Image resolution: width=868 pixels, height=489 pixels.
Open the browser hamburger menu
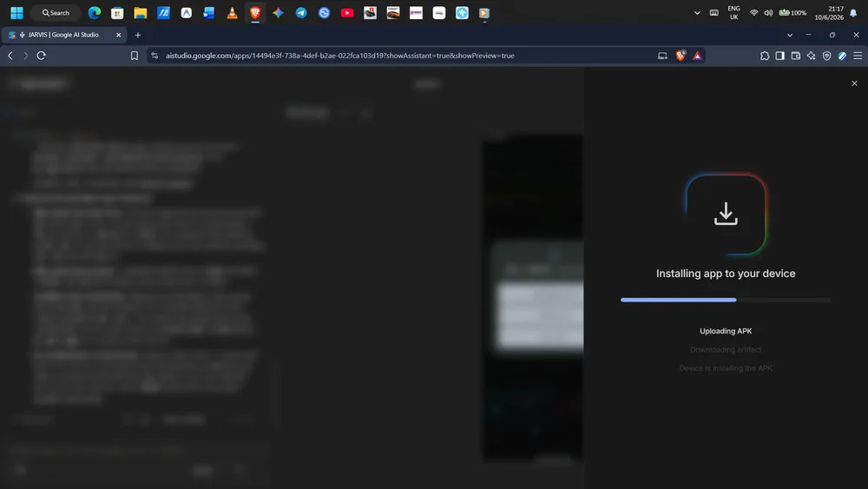[858, 56]
